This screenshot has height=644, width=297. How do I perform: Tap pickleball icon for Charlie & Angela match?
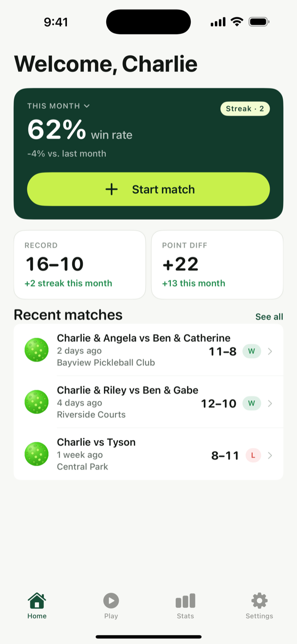[36, 350]
